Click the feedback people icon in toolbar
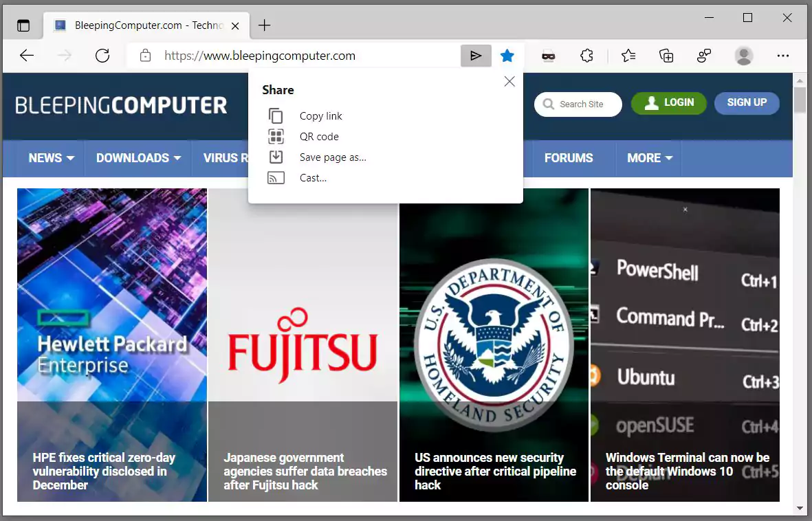The height and width of the screenshot is (521, 812). coord(704,56)
